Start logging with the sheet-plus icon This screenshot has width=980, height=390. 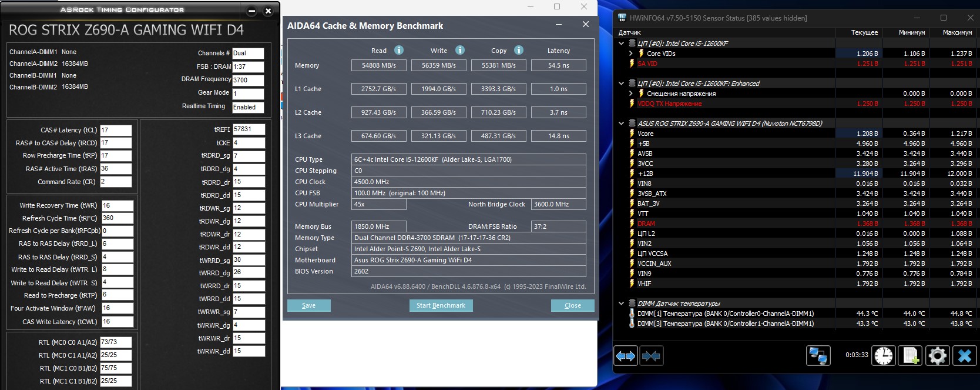pos(910,355)
